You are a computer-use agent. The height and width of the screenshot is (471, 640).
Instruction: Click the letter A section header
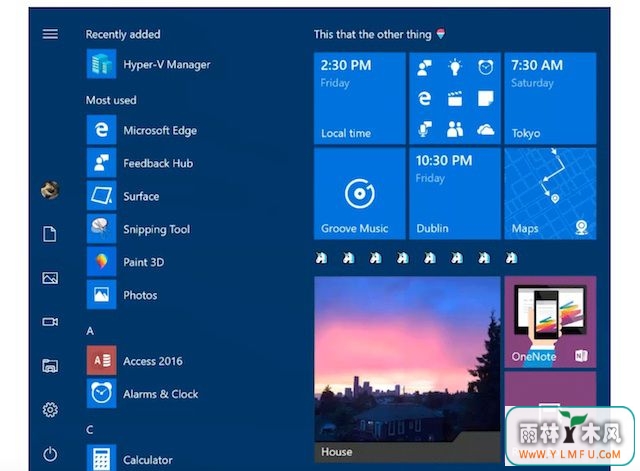pos(90,331)
